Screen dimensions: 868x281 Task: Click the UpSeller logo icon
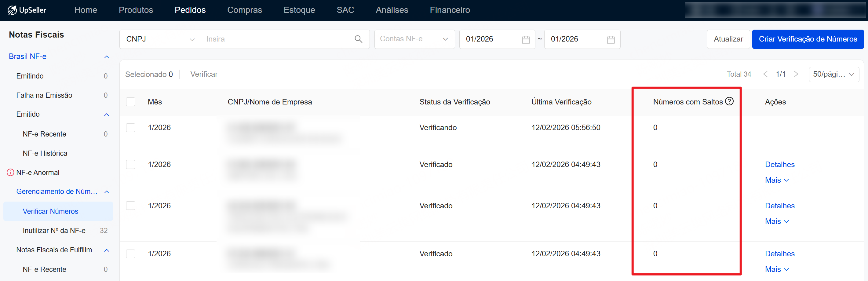pyautogui.click(x=12, y=10)
